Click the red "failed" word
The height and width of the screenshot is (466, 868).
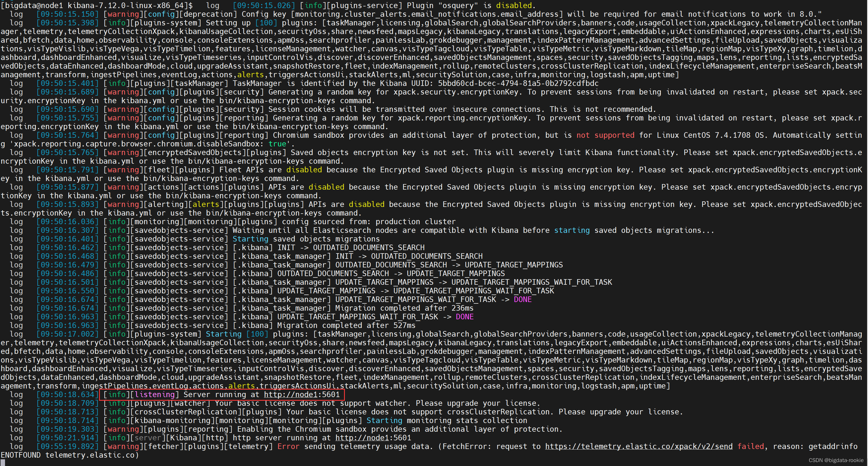(751, 446)
